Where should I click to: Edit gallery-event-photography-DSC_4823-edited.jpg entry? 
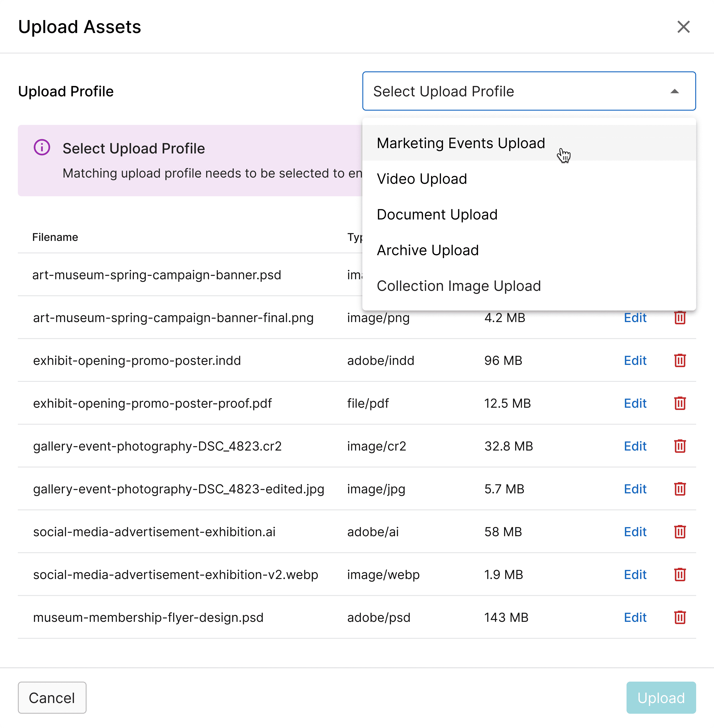[635, 489]
